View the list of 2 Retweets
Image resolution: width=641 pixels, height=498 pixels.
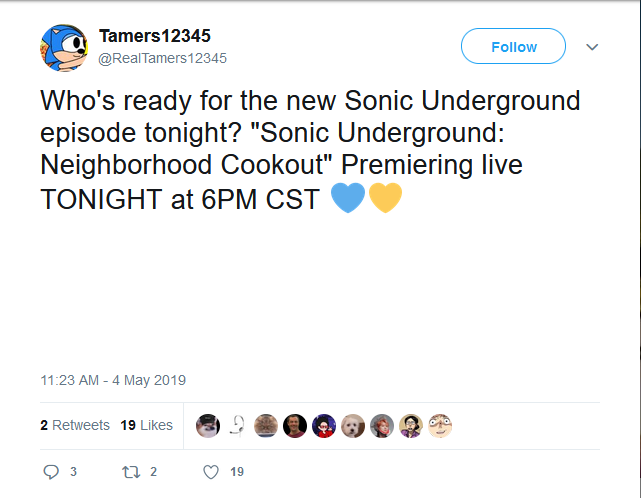(x=75, y=425)
